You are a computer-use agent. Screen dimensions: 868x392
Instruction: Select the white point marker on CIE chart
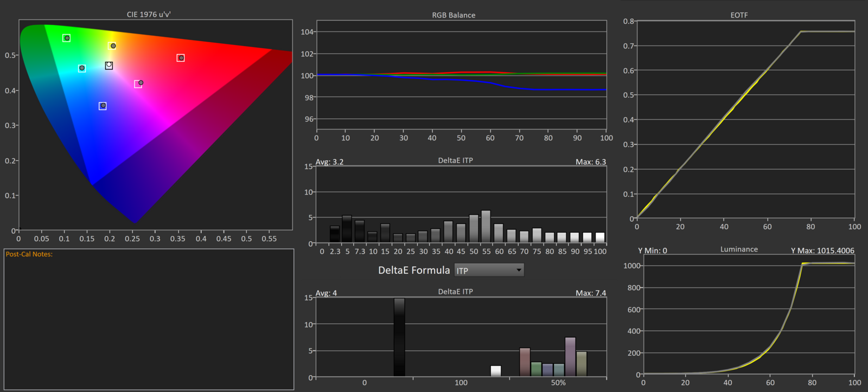click(x=109, y=66)
